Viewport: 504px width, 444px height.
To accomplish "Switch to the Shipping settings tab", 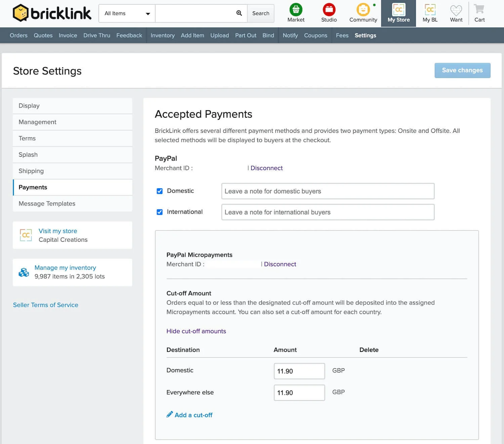I will 73,171.
